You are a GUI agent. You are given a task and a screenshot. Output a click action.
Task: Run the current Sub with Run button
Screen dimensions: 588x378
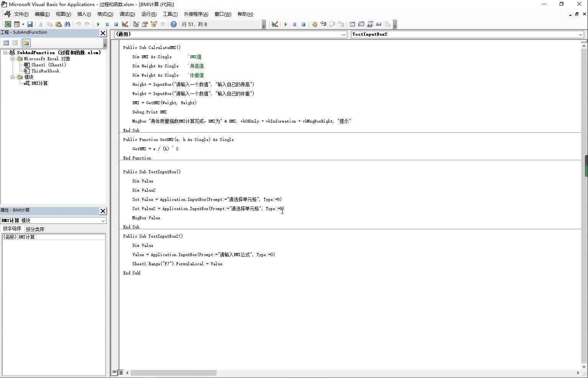pos(98,24)
